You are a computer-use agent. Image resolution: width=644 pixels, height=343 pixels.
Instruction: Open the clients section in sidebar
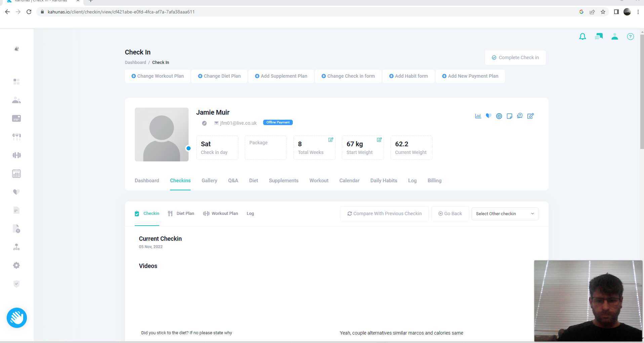tap(16, 100)
